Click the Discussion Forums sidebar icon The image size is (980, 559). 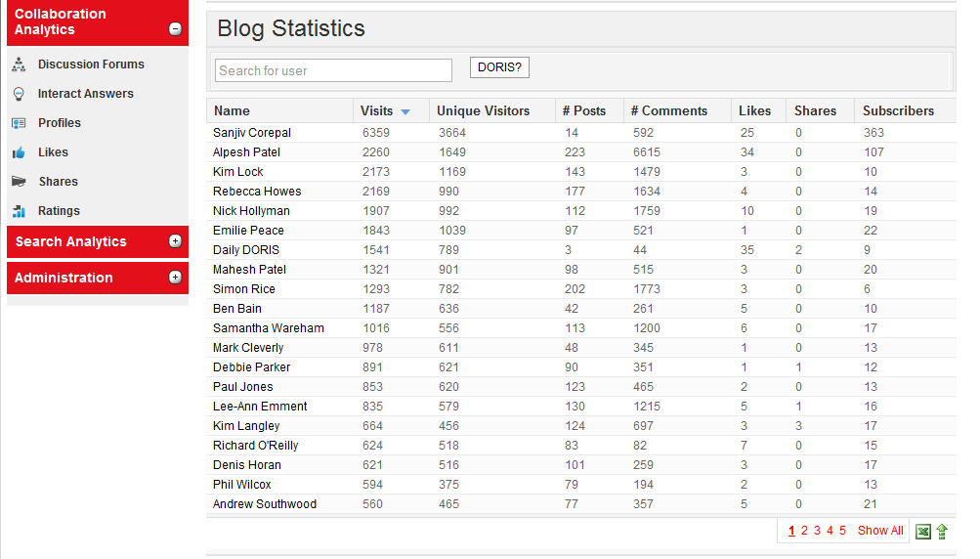coord(19,64)
